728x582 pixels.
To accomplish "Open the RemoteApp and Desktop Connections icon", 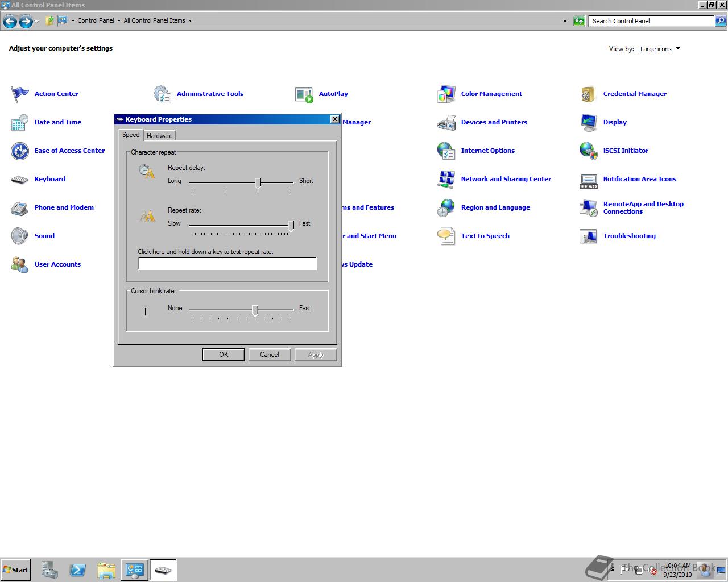I will (x=589, y=207).
